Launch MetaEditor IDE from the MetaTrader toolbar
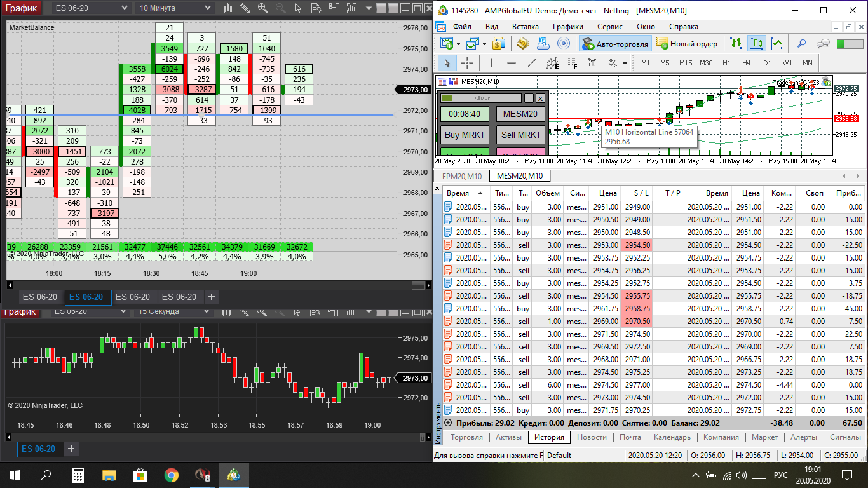Viewport: 868px width, 488px height. tap(523, 44)
